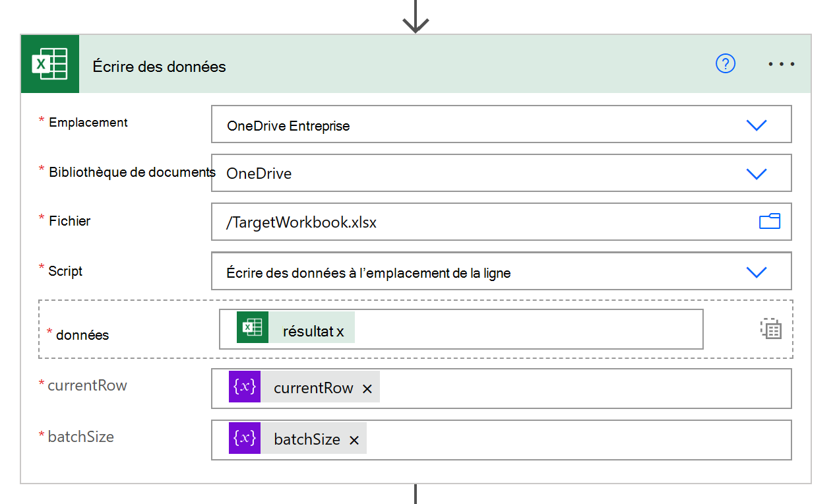Collapse the Écrire des données action card
The width and height of the screenshot is (835, 504).
click(160, 67)
